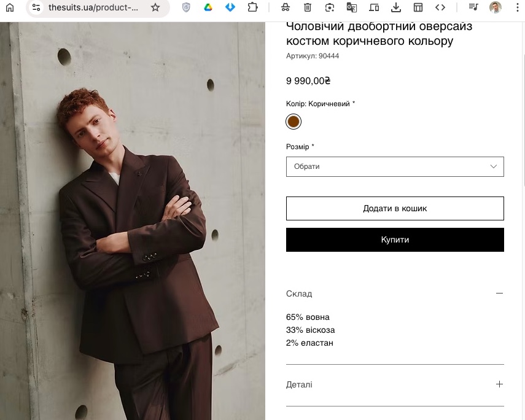The image size is (525, 420).
Task: Open the Extensions puzzle icon
Action: 252,7
